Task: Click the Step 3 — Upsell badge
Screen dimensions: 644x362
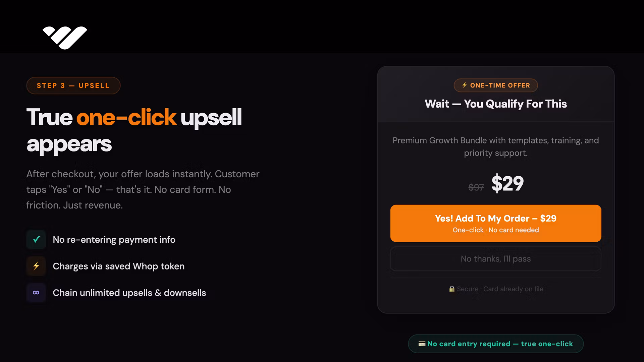Action: pyautogui.click(x=73, y=85)
